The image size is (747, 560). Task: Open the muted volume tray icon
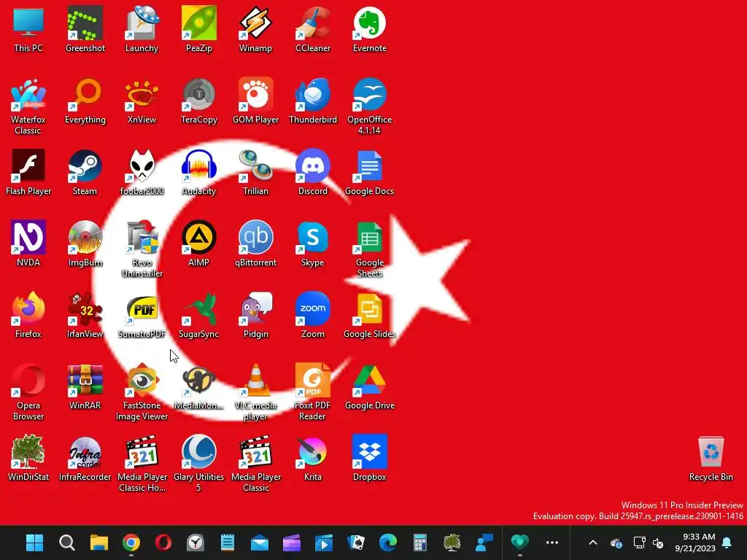coord(658,542)
